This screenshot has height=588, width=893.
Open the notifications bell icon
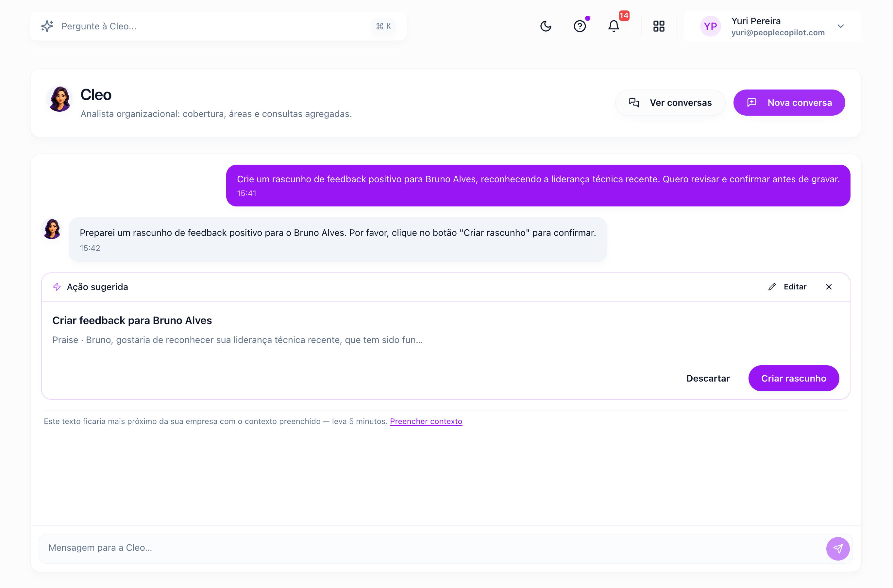tap(614, 26)
